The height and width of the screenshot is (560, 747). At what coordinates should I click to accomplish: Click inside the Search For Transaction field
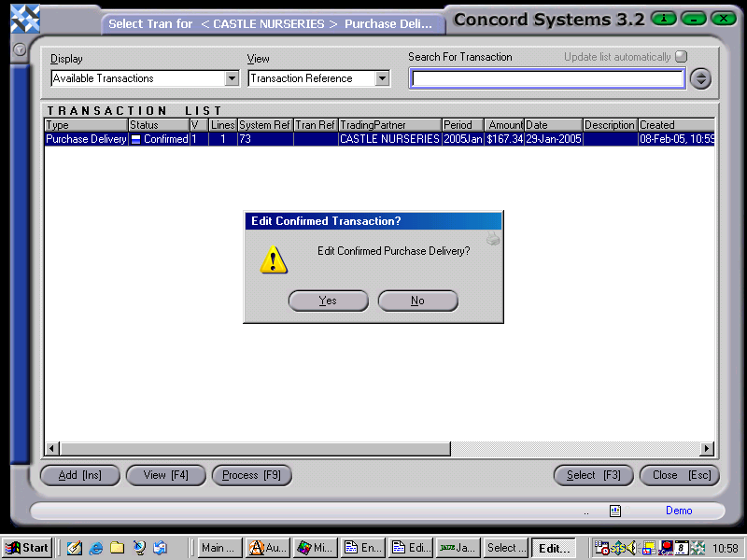[546, 78]
